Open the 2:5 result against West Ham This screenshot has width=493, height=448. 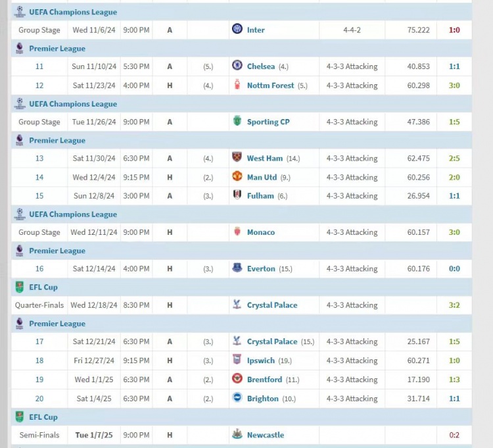(454, 159)
